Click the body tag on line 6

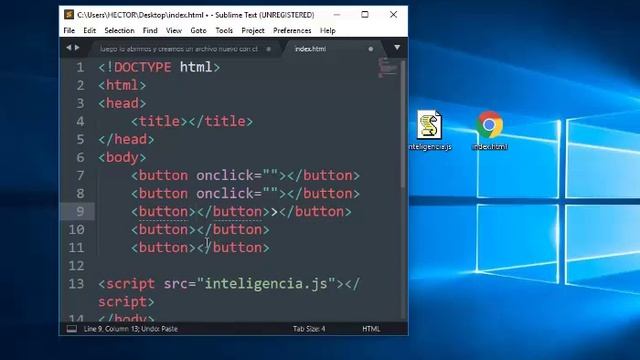pos(122,157)
